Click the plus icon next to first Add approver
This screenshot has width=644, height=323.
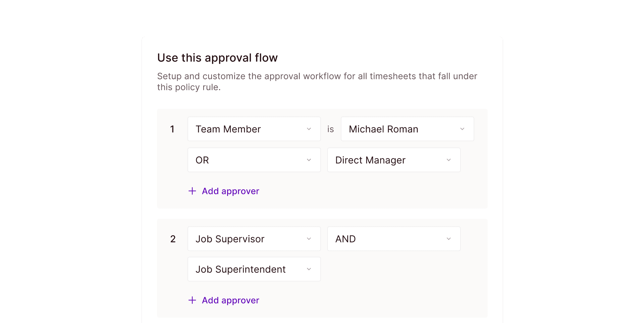[192, 191]
